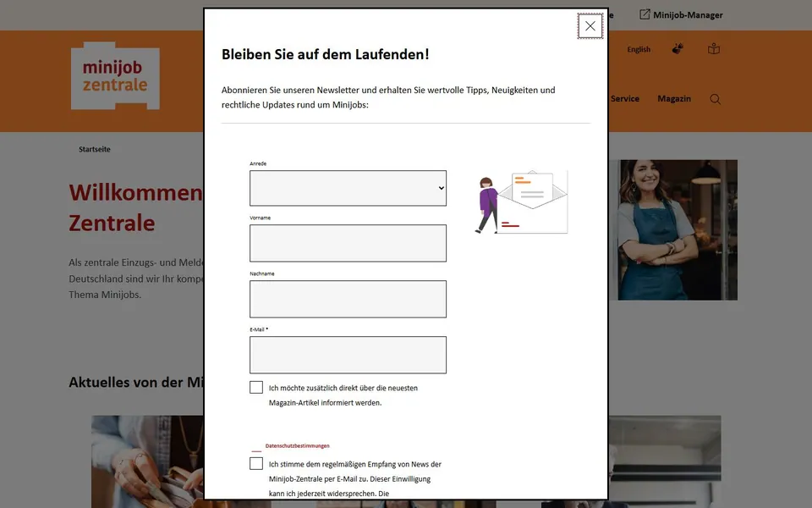Open the smiling woman in apron photo
Screen dimensions: 812x508
tap(673, 229)
